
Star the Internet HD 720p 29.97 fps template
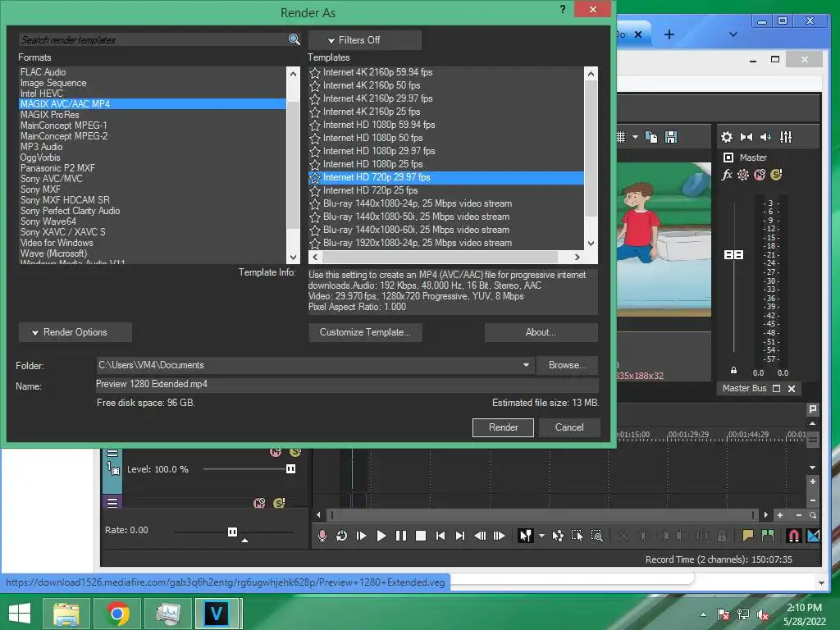pyautogui.click(x=315, y=177)
